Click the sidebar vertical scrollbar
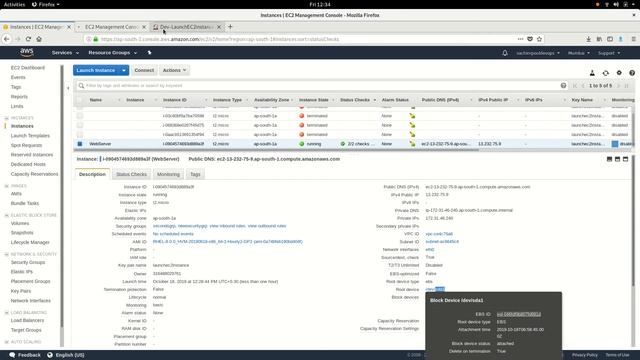640x360 pixels. [62, 196]
